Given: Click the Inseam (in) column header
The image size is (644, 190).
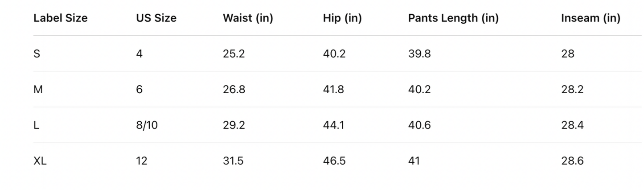Looking at the screenshot, I should click(x=591, y=18).
